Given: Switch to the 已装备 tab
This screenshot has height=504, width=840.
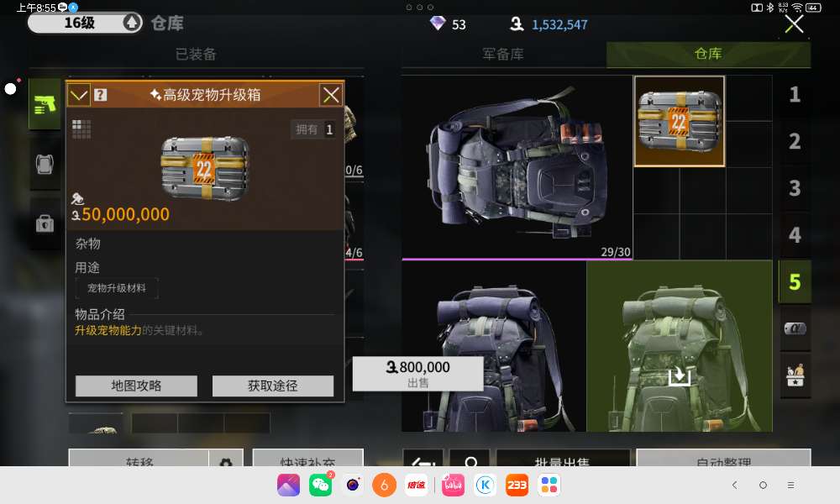Looking at the screenshot, I should click(196, 54).
